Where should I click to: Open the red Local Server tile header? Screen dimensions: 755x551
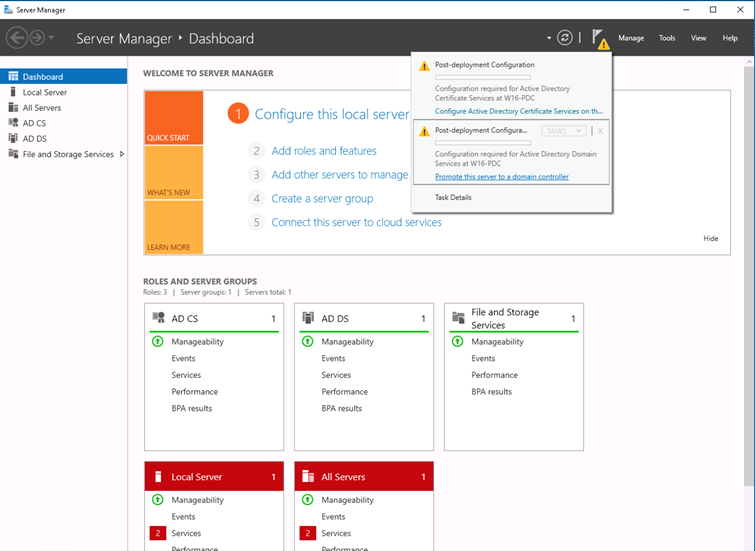click(x=214, y=476)
